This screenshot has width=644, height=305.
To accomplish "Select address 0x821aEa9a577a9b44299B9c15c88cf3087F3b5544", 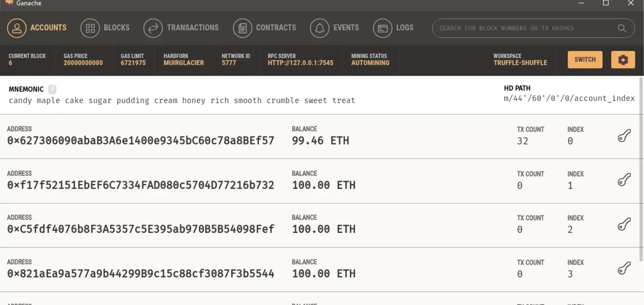I will pyautogui.click(x=141, y=274).
